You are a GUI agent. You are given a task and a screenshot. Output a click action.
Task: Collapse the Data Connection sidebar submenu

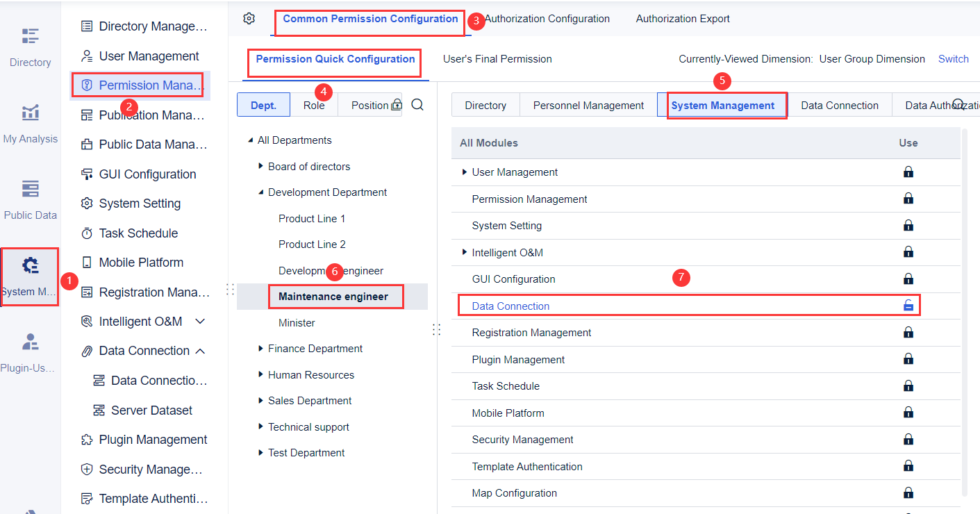[x=201, y=351]
